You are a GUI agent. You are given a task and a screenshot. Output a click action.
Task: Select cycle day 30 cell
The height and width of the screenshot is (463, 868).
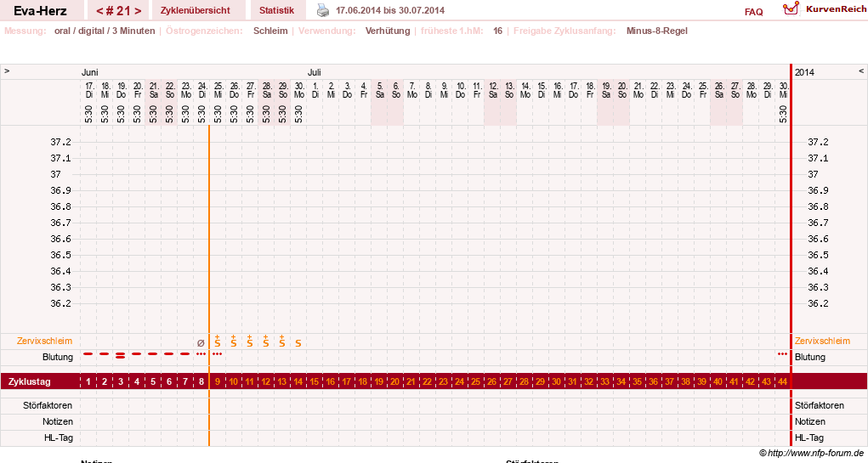click(x=556, y=381)
